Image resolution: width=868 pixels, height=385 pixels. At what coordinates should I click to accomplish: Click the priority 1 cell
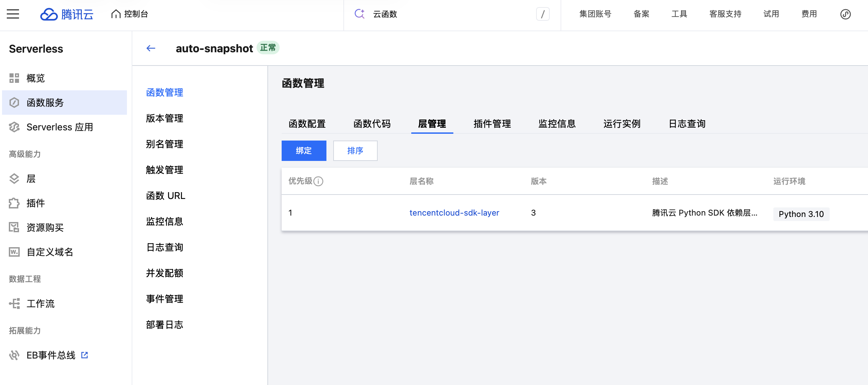click(290, 213)
